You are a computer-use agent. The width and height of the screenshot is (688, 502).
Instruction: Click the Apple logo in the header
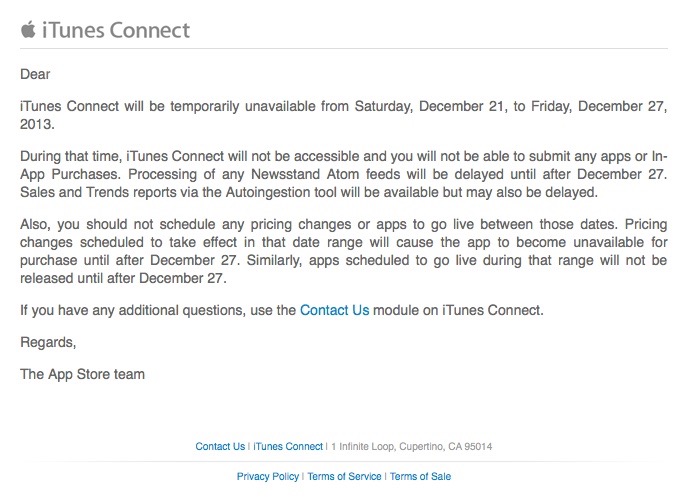pos(28,29)
